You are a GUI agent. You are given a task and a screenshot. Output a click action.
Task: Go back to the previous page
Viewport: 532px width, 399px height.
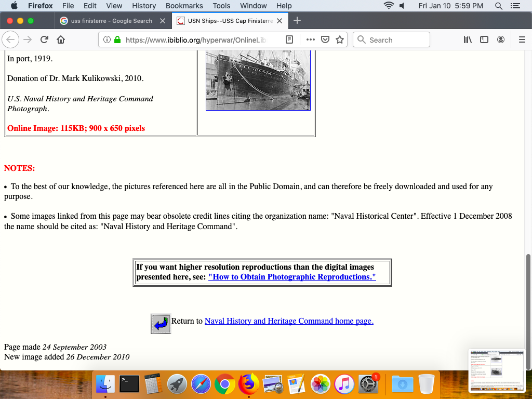(11, 40)
